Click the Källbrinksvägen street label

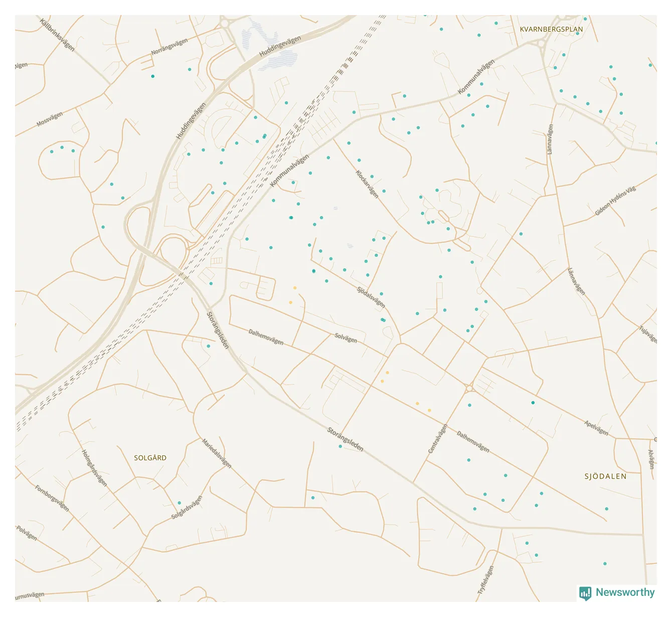(57, 35)
